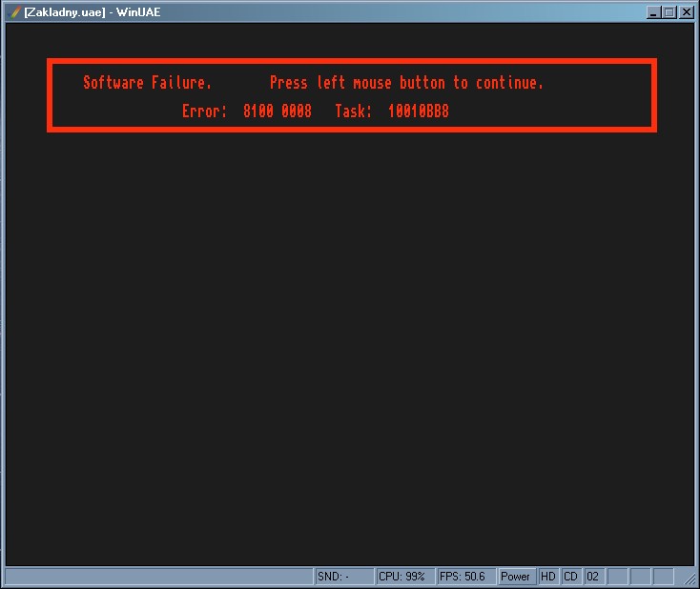Click the empty black emulator screen area
Screen dimensions: 700x589
pos(349,343)
